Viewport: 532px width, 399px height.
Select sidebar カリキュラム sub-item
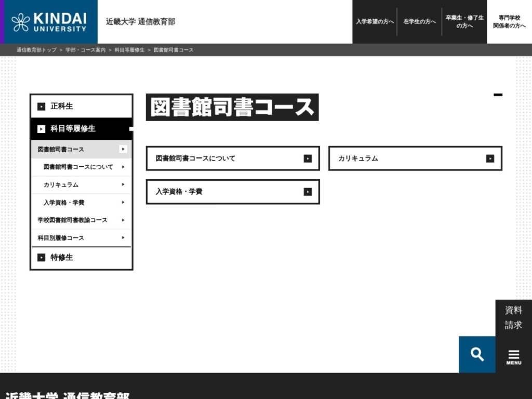[82, 184]
